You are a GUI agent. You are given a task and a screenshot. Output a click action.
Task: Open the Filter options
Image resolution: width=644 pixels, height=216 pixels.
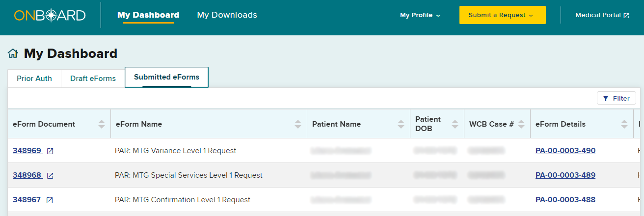point(617,98)
